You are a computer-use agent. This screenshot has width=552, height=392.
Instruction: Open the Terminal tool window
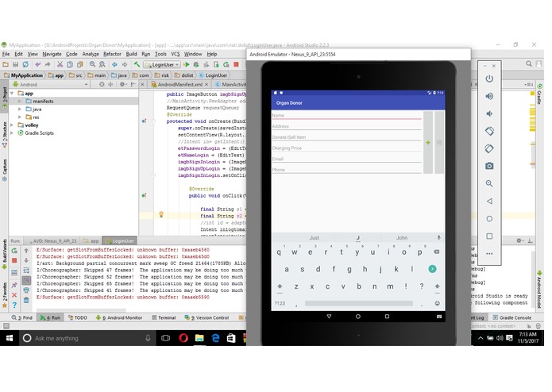164,318
